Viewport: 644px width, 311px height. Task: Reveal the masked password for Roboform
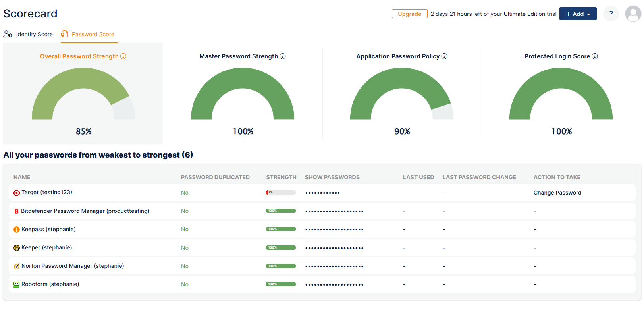(334, 285)
